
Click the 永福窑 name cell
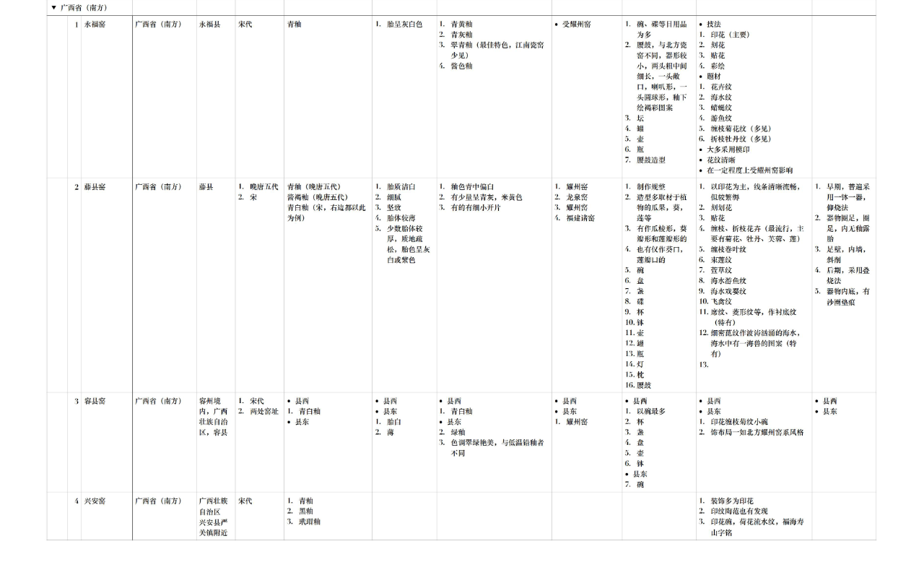coord(95,25)
